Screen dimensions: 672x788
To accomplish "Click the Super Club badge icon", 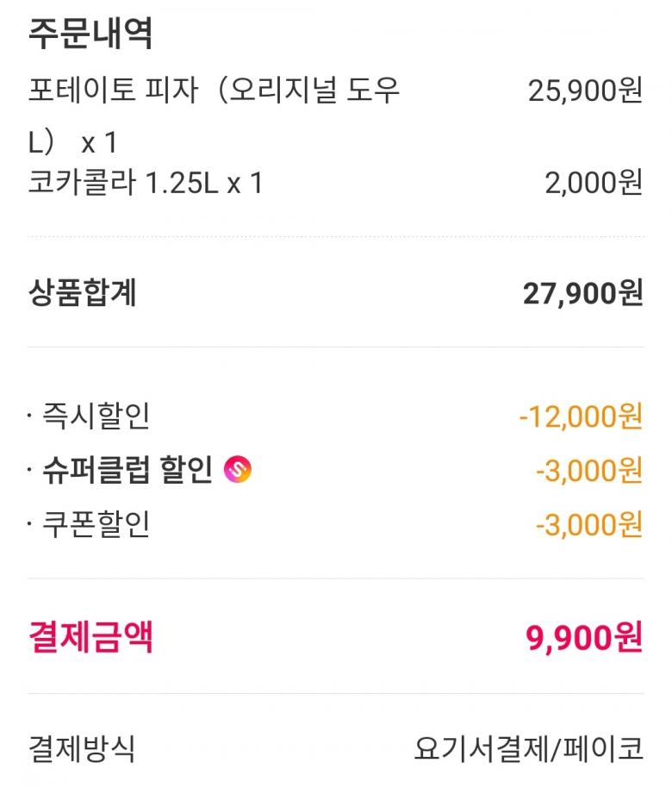I will [x=237, y=470].
